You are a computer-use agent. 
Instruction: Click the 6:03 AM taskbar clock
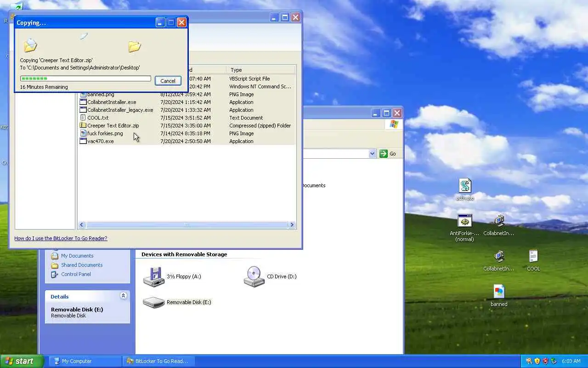pyautogui.click(x=571, y=361)
